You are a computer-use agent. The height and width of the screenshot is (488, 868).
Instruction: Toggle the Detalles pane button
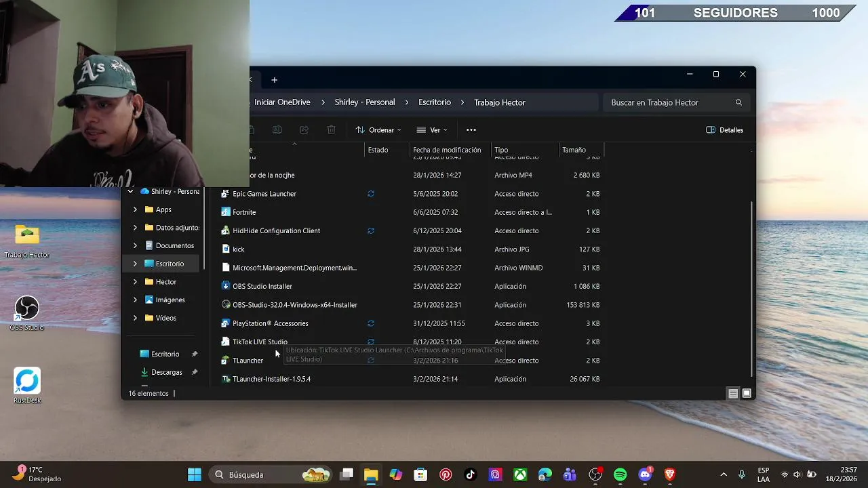click(x=725, y=129)
